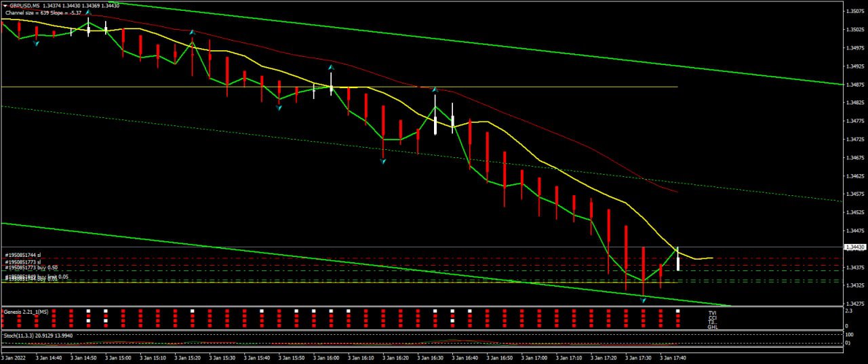Screen dimensions: 868x364
Task: Select the up arrow above the 16:30 candle
Action: 435,89
